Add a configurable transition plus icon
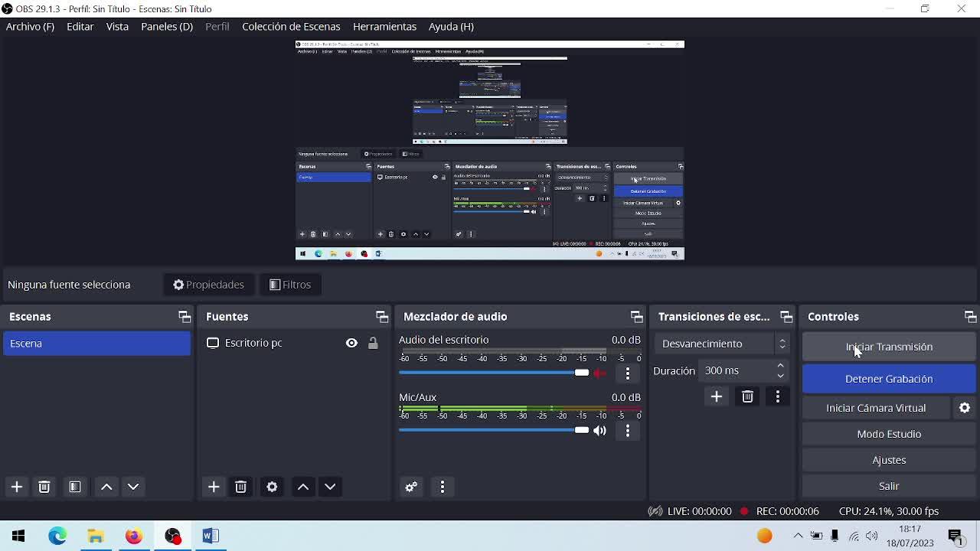The width and height of the screenshot is (980, 551). click(x=717, y=396)
